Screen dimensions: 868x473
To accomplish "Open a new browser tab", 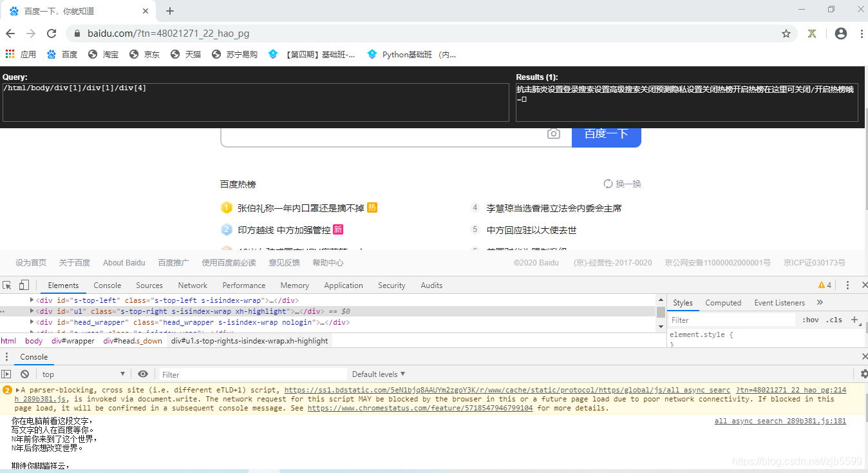I will [170, 11].
